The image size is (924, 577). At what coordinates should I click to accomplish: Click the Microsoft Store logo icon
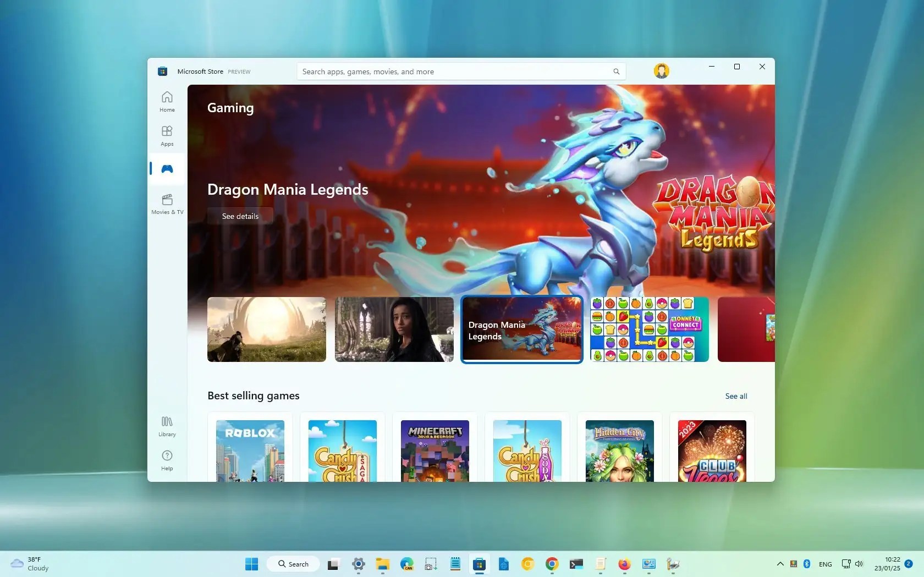[x=162, y=71]
